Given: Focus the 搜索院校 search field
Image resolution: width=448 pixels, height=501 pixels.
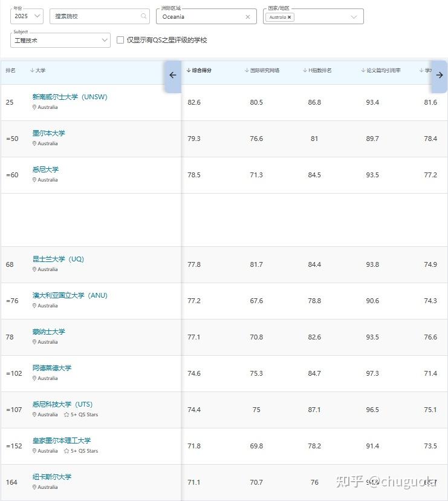Looking at the screenshot, I should pos(96,16).
